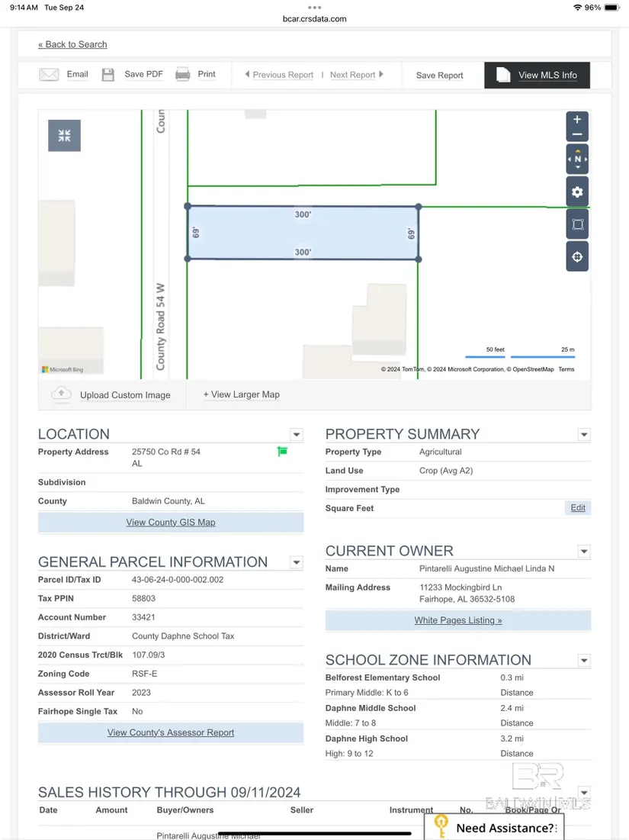The height and width of the screenshot is (840, 629).
Task: Collapse the Location section dropdown arrow
Action: click(297, 435)
